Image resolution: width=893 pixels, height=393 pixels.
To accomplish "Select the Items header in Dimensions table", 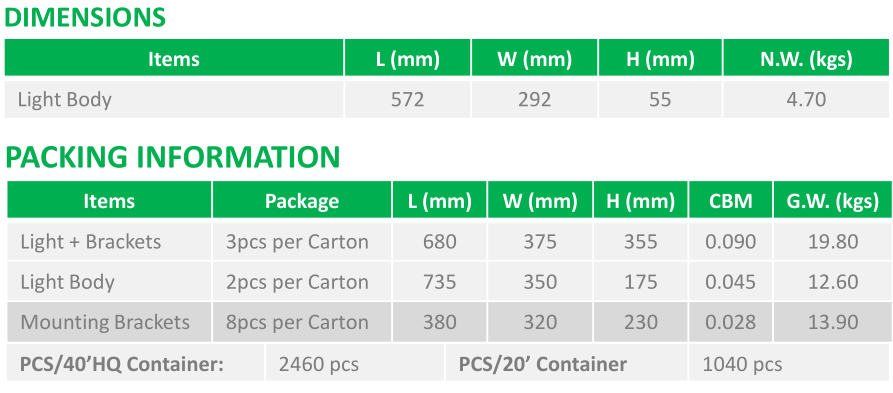I will [x=174, y=58].
